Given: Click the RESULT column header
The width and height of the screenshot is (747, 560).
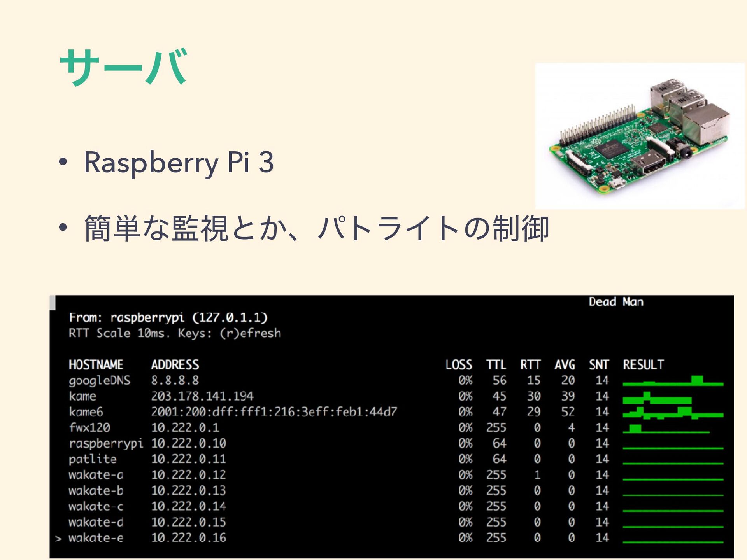Looking at the screenshot, I should click(x=643, y=364).
